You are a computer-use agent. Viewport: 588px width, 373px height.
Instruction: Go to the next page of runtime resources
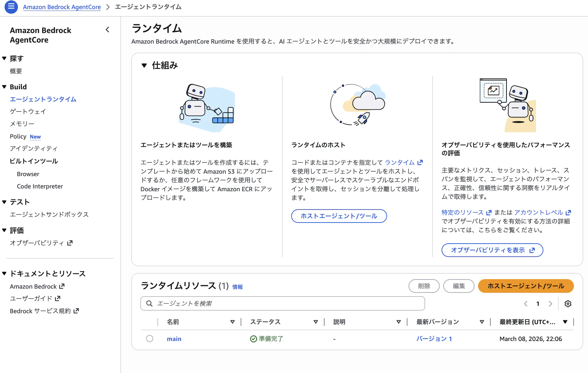(x=550, y=303)
